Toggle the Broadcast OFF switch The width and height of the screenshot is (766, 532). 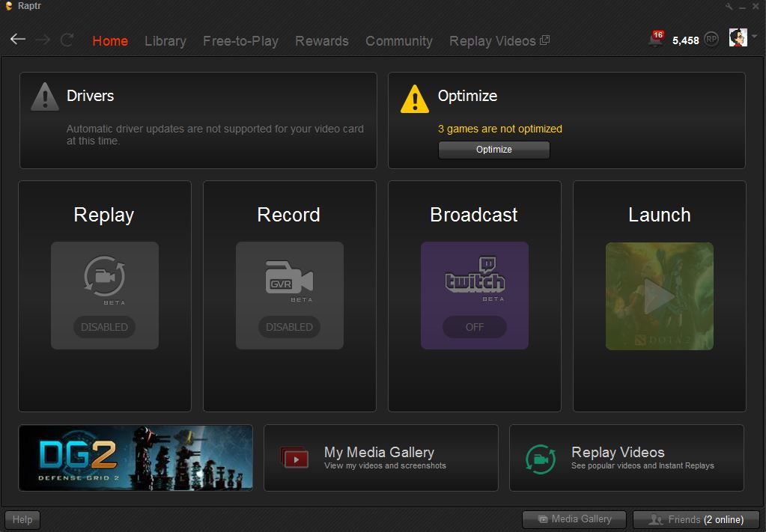click(475, 327)
